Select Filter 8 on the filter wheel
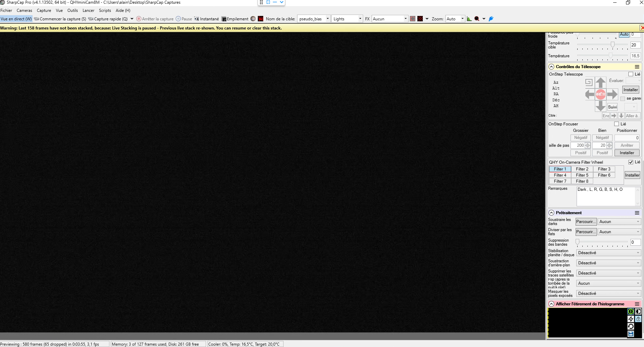644x347 pixels. [x=582, y=181]
